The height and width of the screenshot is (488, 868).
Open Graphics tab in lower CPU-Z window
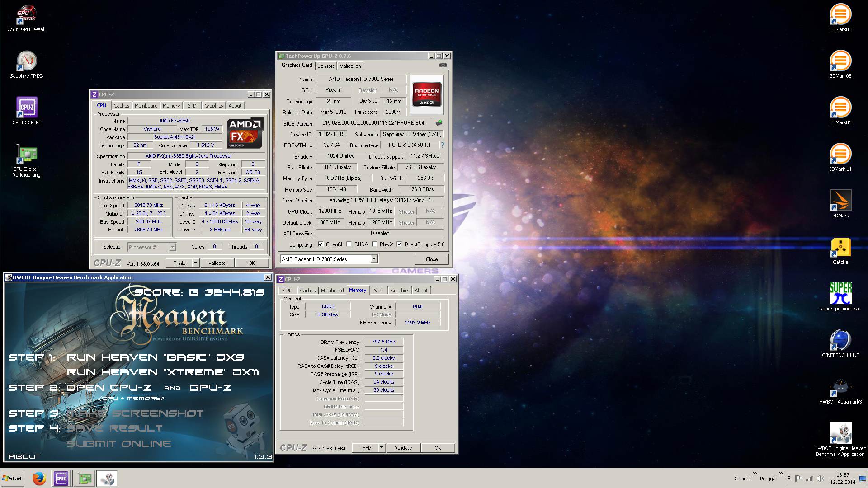pos(400,291)
